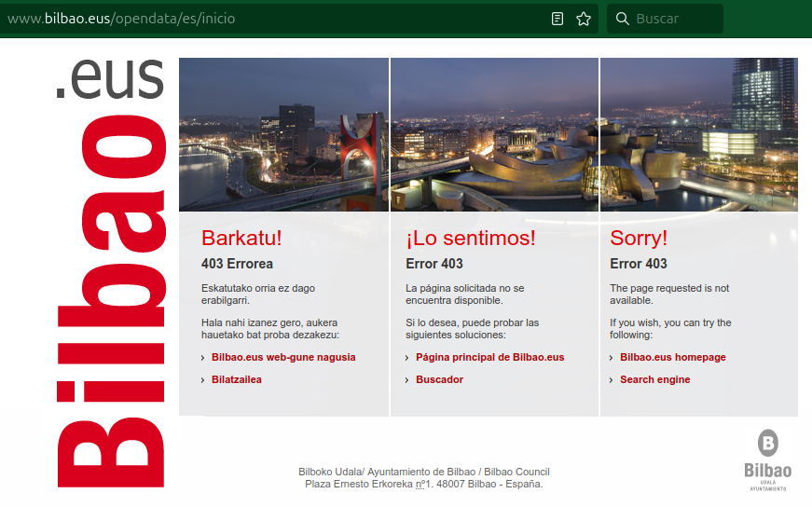
Task: Click the large red Bilbao.eus logo
Action: coord(110,280)
